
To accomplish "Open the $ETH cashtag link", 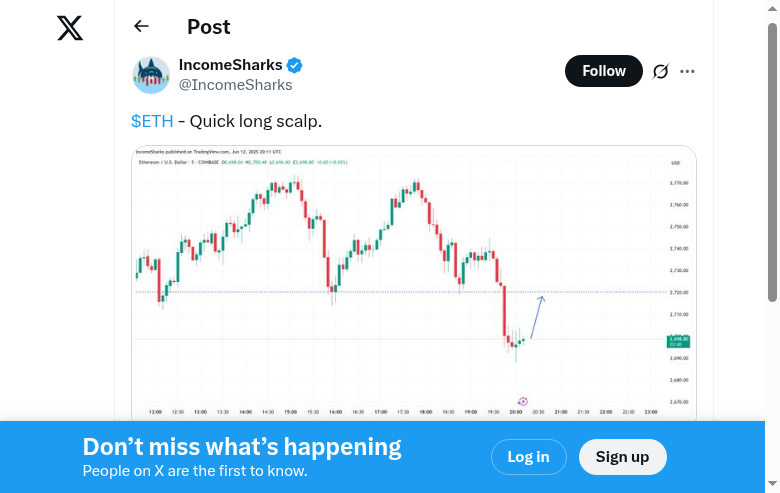I will [x=152, y=121].
